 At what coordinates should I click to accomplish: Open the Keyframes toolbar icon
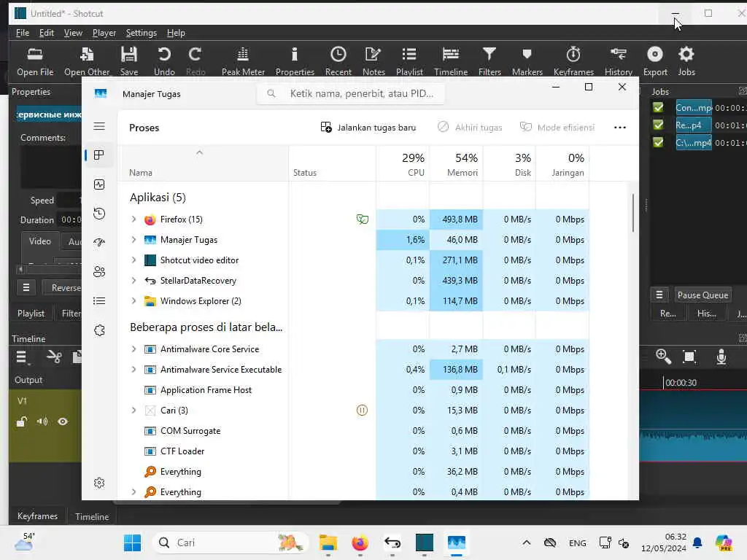pos(573,62)
